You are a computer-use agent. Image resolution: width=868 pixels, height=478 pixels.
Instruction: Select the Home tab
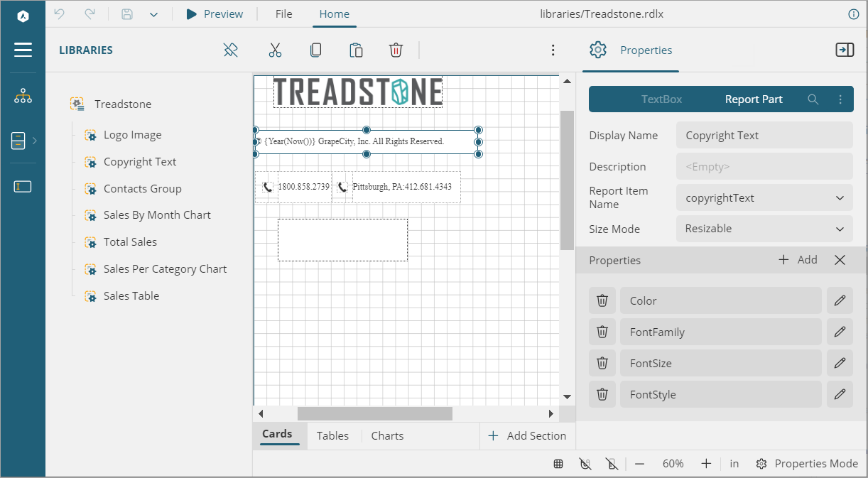pyautogui.click(x=335, y=14)
